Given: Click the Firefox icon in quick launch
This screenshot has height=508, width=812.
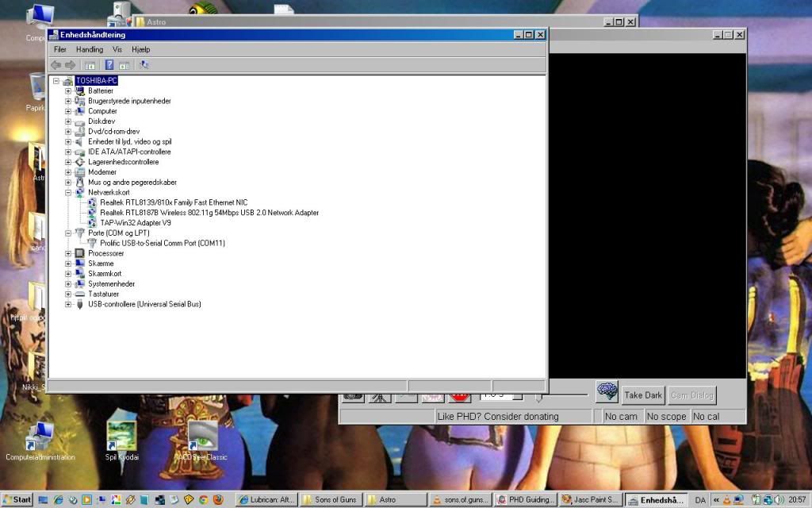Looking at the screenshot, I should [218, 500].
